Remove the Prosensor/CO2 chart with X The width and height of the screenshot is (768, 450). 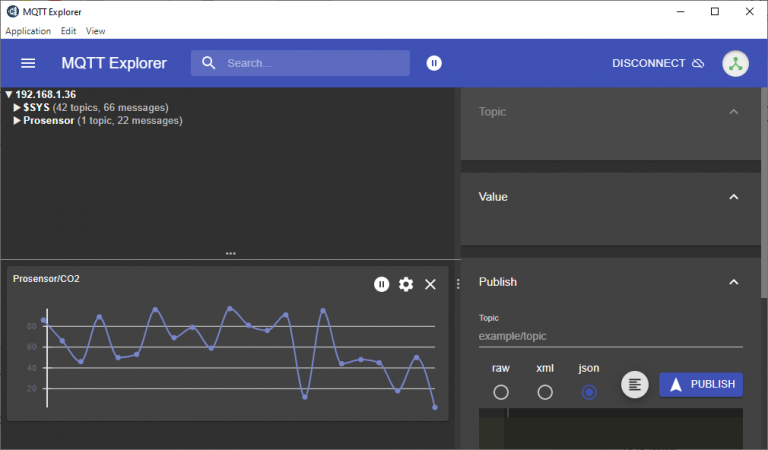click(431, 284)
